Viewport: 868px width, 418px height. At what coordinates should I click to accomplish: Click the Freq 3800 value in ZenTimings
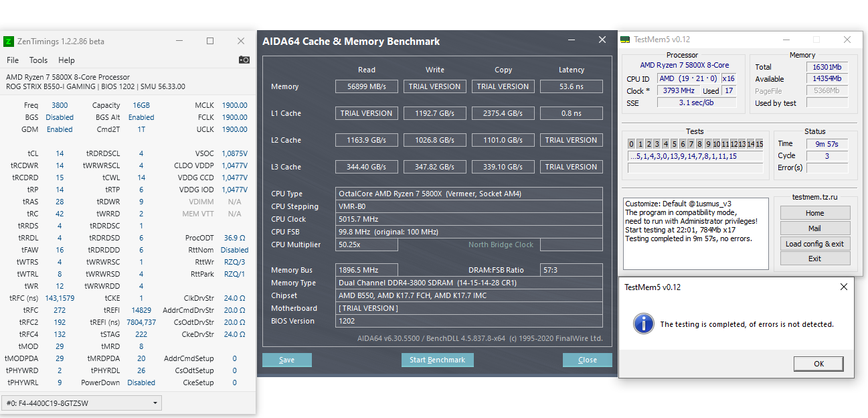coord(60,105)
